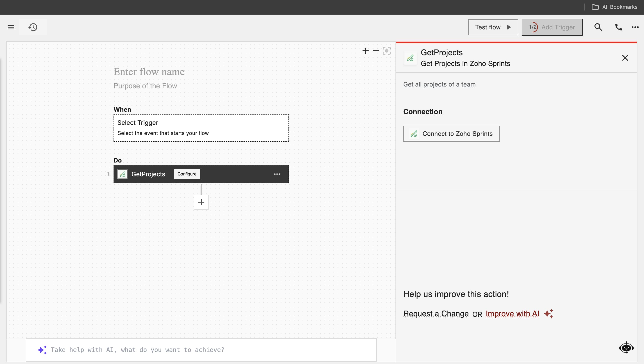
Task: Click the Add Trigger button
Action: click(x=552, y=27)
